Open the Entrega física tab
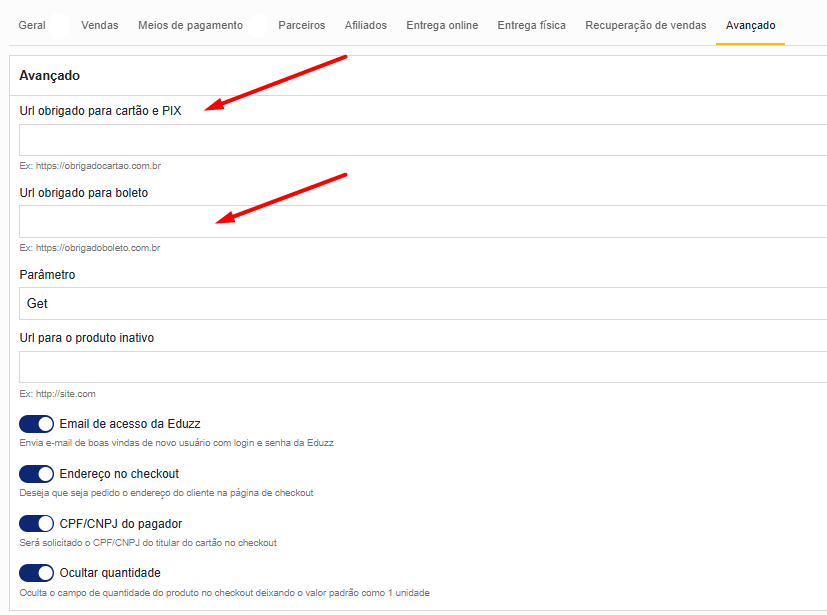The width and height of the screenshot is (827, 615). (x=531, y=25)
